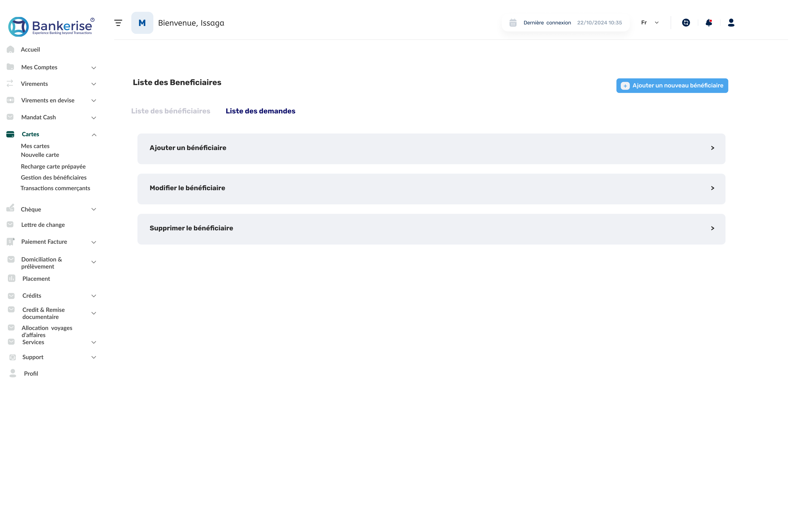The image size is (798, 532).
Task: Click the Accueil home icon
Action: (11, 49)
